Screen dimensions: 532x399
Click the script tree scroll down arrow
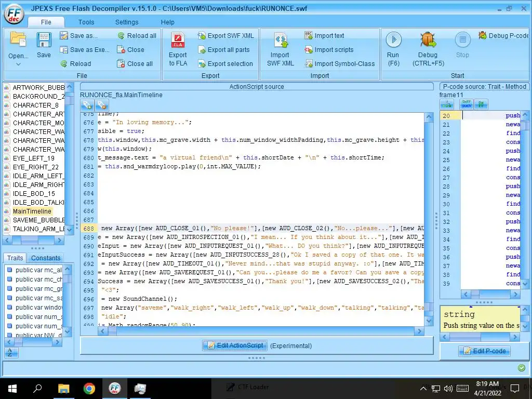pyautogui.click(x=69, y=230)
